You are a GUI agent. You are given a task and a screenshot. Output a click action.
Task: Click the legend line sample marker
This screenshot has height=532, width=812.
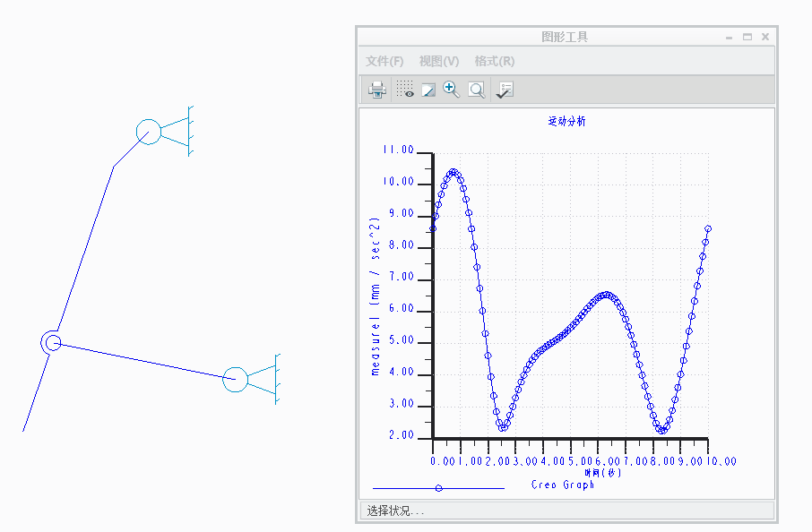[438, 488]
